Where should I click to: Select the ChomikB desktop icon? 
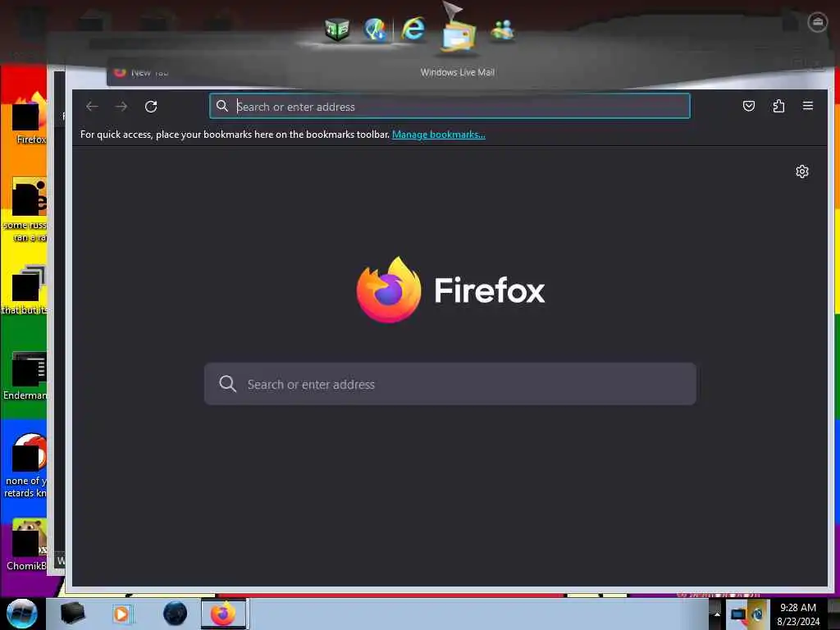[28, 544]
